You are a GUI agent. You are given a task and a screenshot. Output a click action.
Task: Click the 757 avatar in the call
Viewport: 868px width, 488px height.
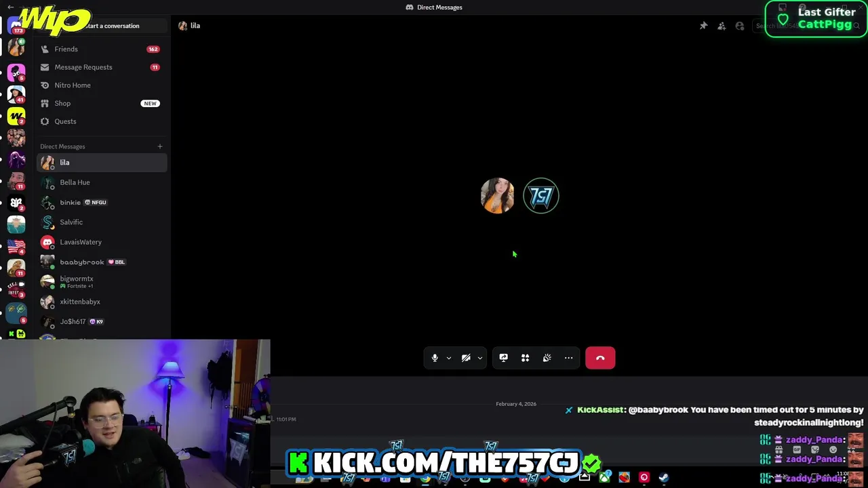(x=541, y=196)
